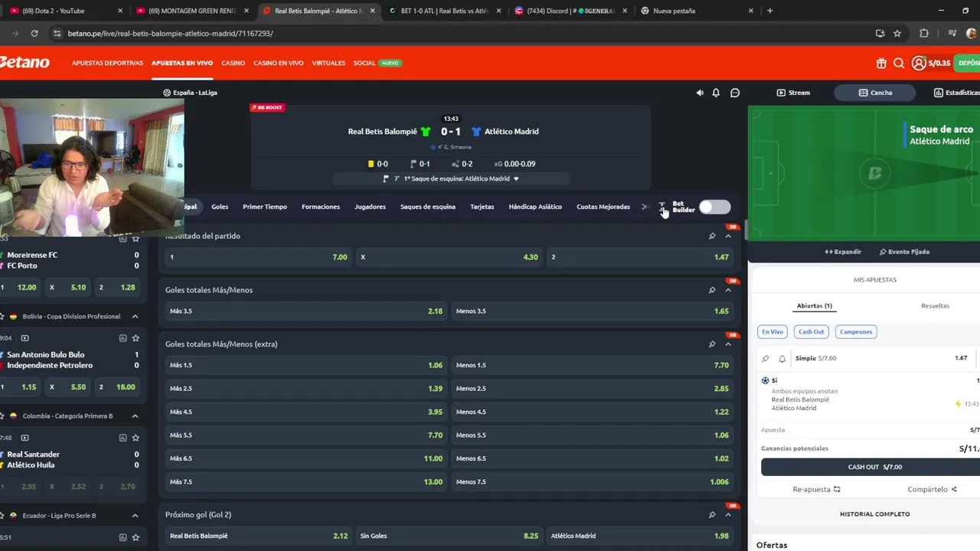980x551 pixels.
Task: Open stats icon for San Antonio Bulo Bulo match
Action: click(122, 338)
